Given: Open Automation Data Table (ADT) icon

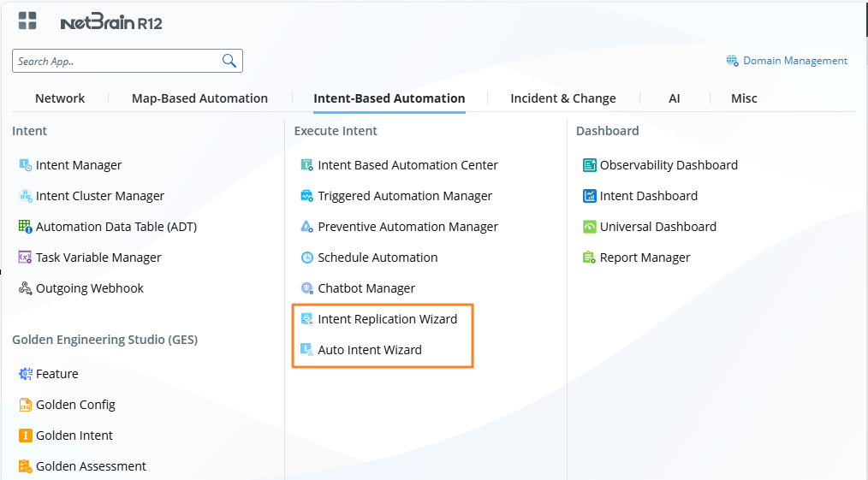Looking at the screenshot, I should point(26,227).
